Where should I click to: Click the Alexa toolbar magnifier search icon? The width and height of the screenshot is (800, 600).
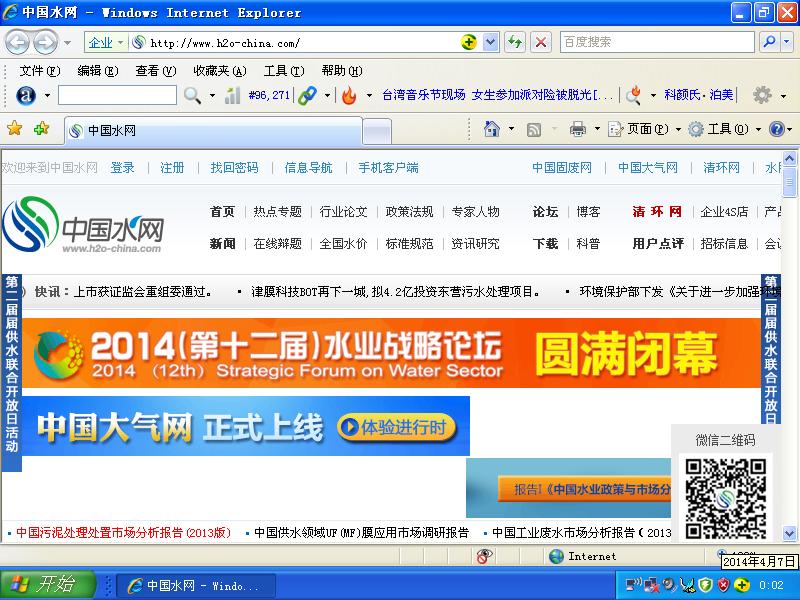[x=192, y=95]
